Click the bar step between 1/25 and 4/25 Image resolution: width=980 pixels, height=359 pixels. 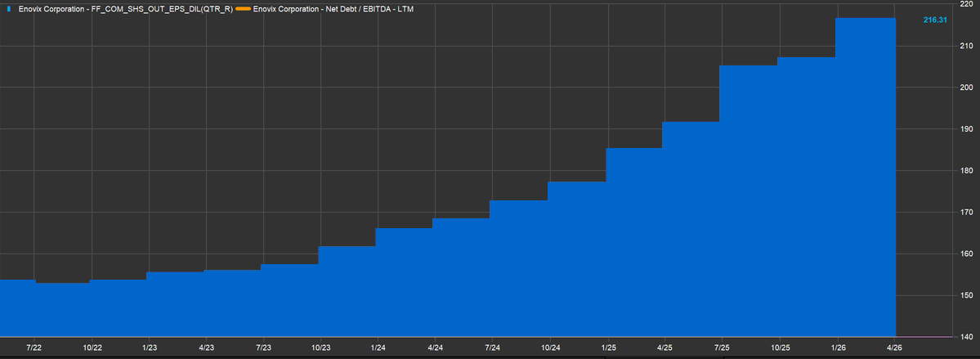click(x=634, y=242)
